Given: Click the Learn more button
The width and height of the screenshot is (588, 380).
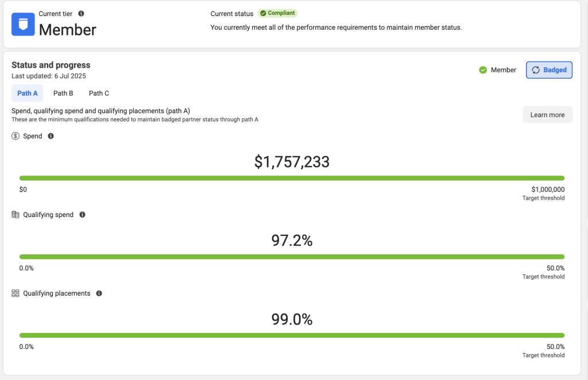Looking at the screenshot, I should [x=547, y=115].
